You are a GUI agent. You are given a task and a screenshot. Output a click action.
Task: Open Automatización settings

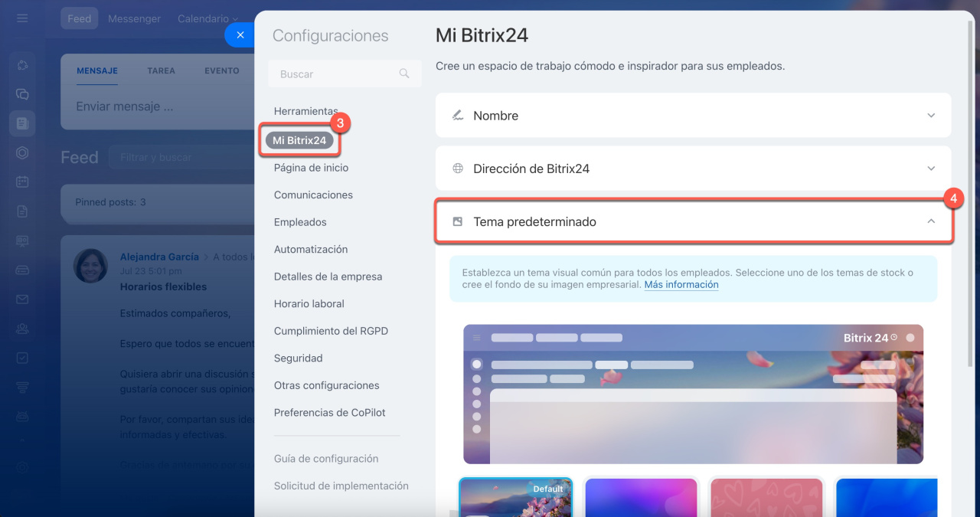point(311,249)
